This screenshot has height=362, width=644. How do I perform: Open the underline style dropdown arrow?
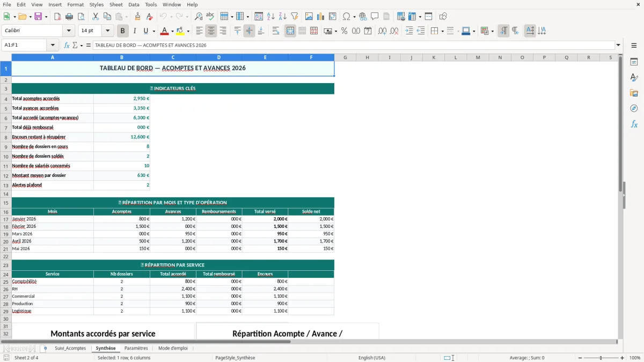point(153,31)
